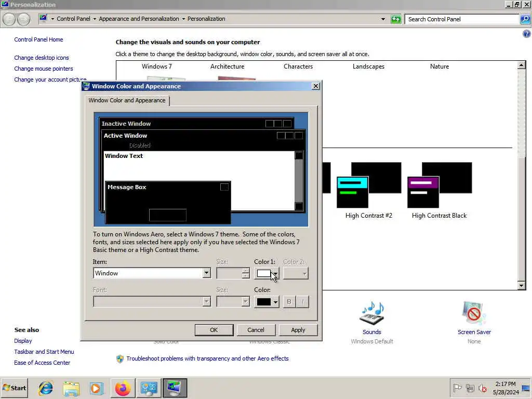Select the High Contrast Black theme
532x399 pixels.
[x=439, y=190]
